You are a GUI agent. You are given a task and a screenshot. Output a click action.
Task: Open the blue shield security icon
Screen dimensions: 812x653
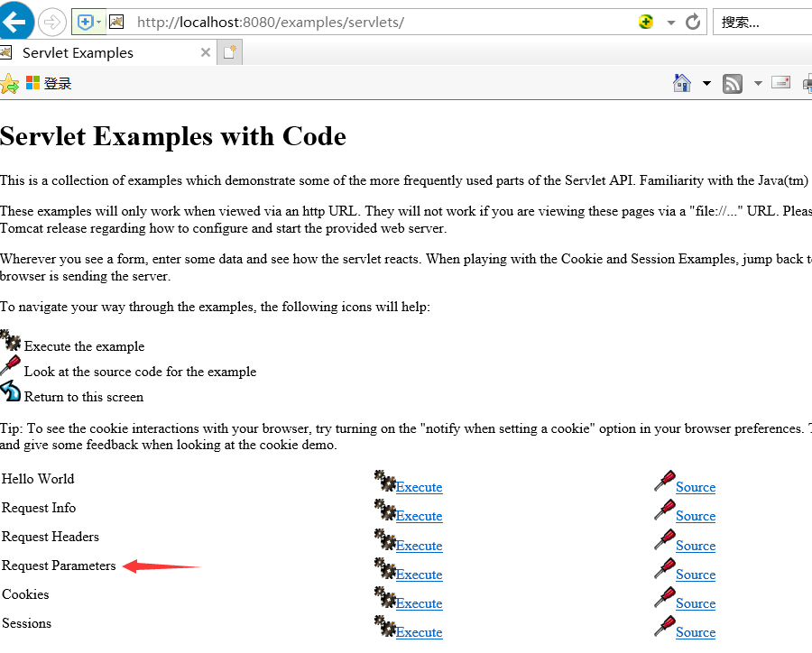[85, 22]
